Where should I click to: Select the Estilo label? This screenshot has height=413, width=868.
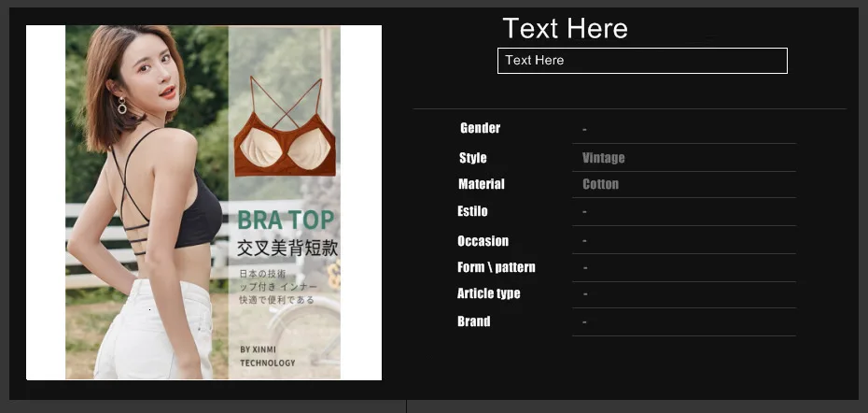point(472,211)
